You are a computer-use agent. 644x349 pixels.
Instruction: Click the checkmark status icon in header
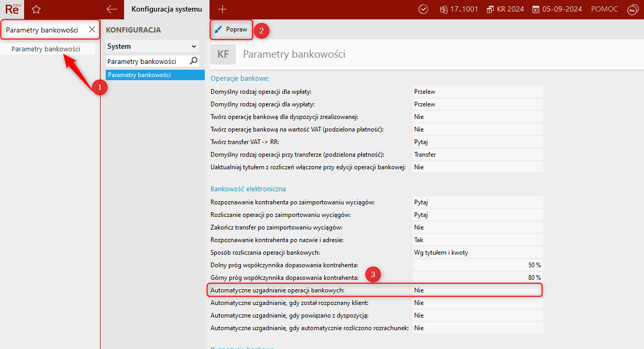[424, 9]
